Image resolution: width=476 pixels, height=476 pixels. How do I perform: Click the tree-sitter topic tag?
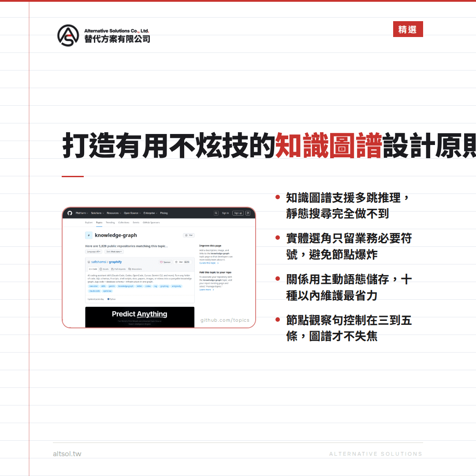pyautogui.click(x=93, y=286)
